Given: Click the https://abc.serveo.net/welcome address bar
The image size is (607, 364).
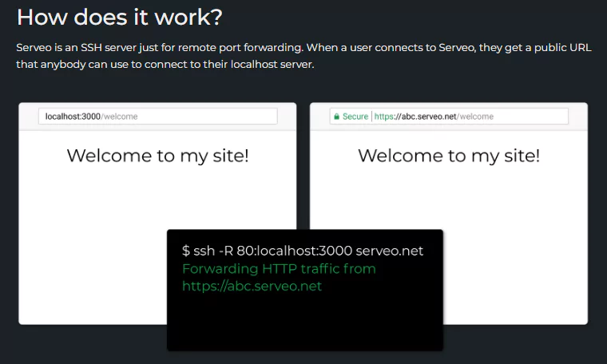Looking at the screenshot, I should pos(449,117).
